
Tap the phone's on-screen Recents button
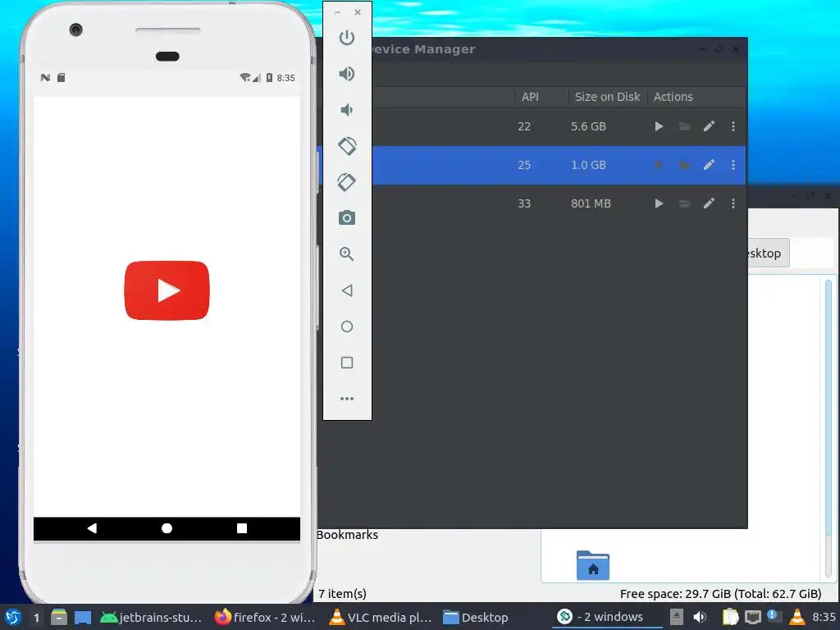click(242, 528)
